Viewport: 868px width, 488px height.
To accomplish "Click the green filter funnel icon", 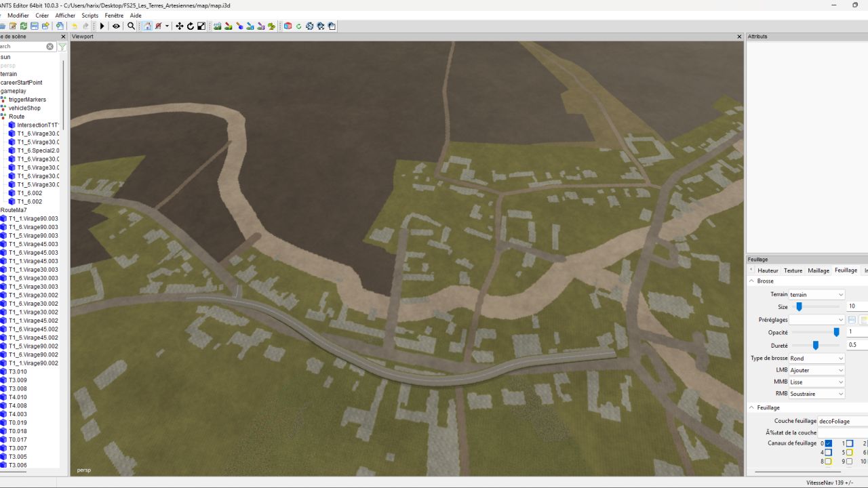I will pyautogui.click(x=62, y=47).
